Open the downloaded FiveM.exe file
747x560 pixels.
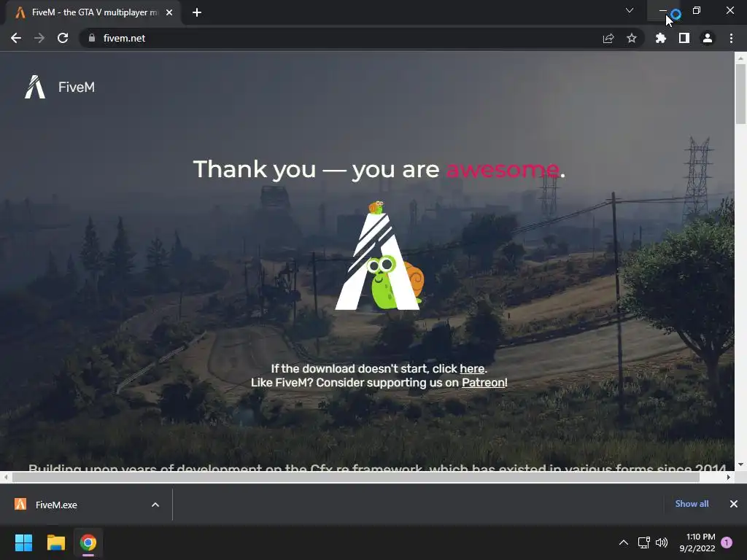pos(56,505)
